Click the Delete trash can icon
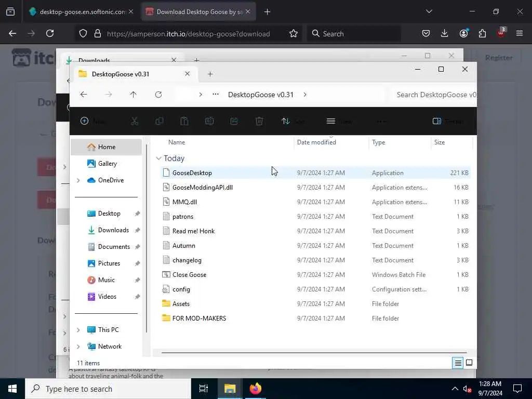This screenshot has height=399, width=532. [x=259, y=121]
